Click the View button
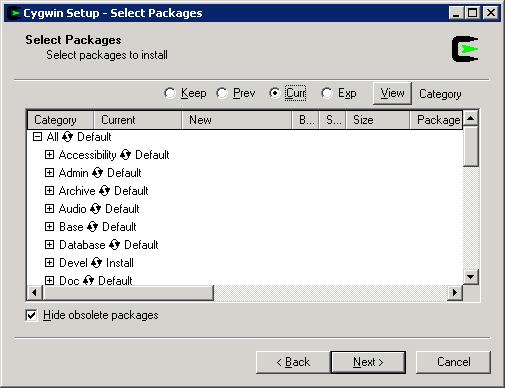The height and width of the screenshot is (388, 505). (392, 93)
